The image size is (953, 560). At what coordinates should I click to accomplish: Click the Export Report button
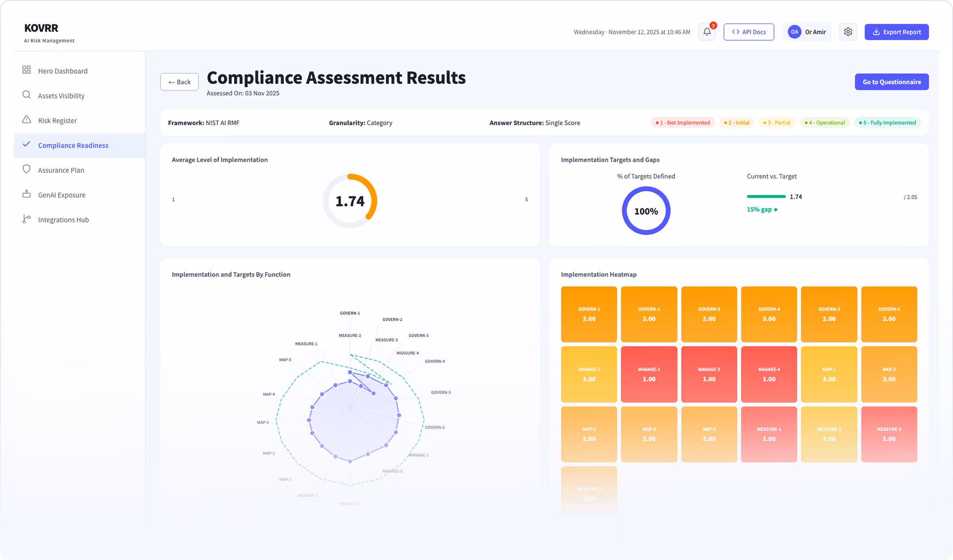click(x=896, y=32)
